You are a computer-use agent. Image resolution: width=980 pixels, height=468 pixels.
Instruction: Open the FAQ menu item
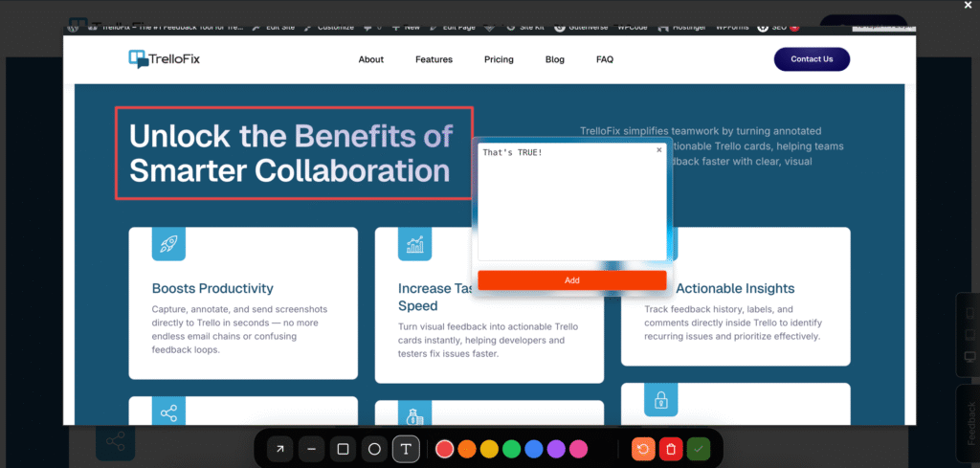[x=605, y=59]
